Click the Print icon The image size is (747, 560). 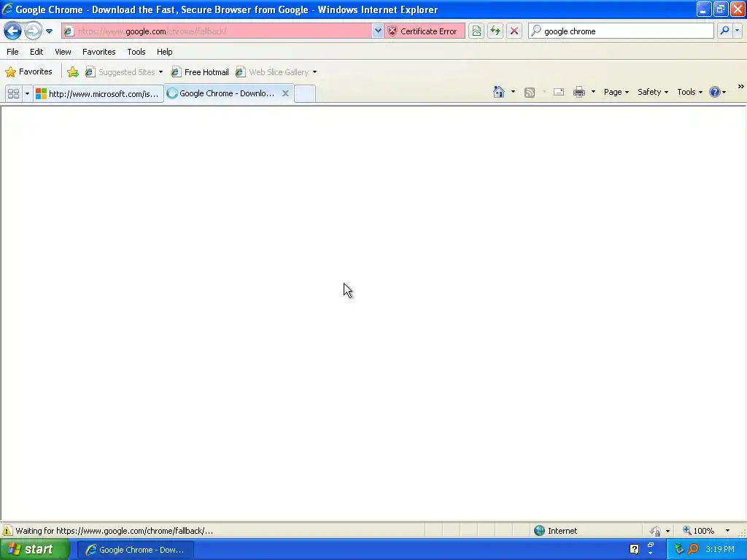[x=578, y=92]
